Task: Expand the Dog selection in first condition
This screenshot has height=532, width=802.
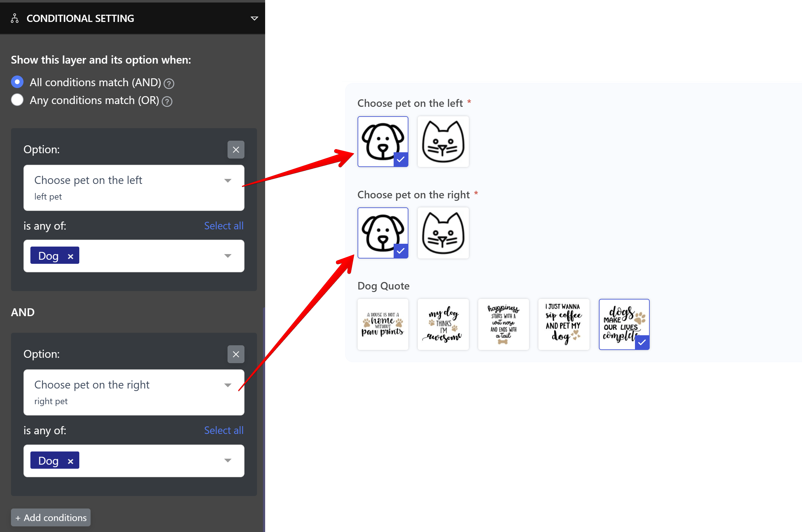Action: pos(227,255)
